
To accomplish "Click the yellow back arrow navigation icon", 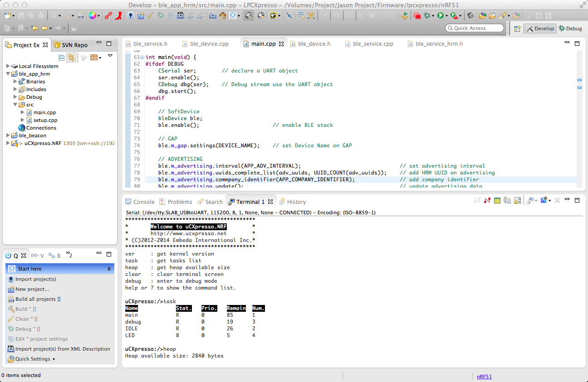I will click(x=44, y=28).
